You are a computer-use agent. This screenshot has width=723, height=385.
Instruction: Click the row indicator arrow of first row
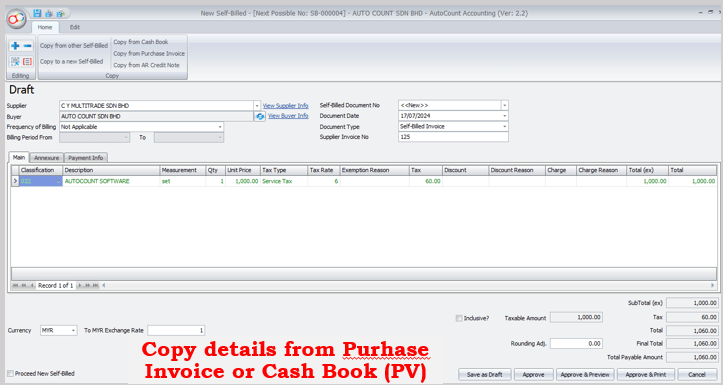(x=15, y=181)
